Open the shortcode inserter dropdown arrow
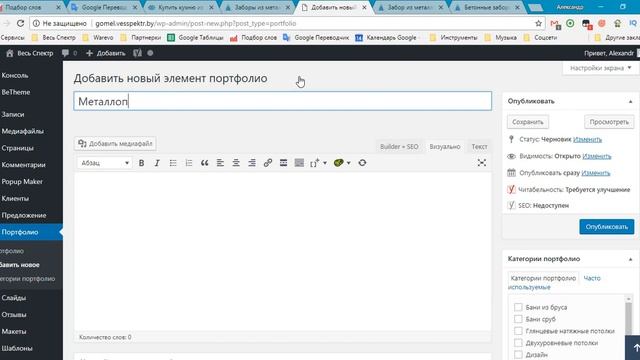The width and height of the screenshot is (640, 360). coord(325,163)
